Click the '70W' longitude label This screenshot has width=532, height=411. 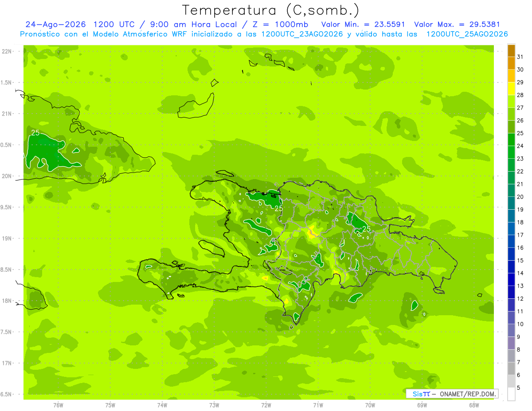pyautogui.click(x=370, y=405)
